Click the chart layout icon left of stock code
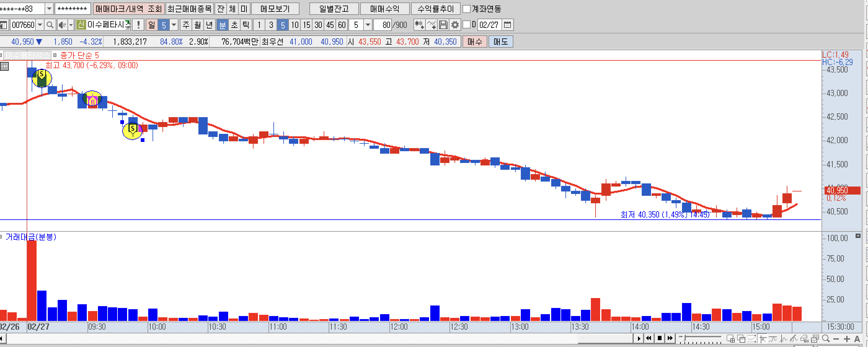This screenshot has height=347, width=868. pos(4,25)
